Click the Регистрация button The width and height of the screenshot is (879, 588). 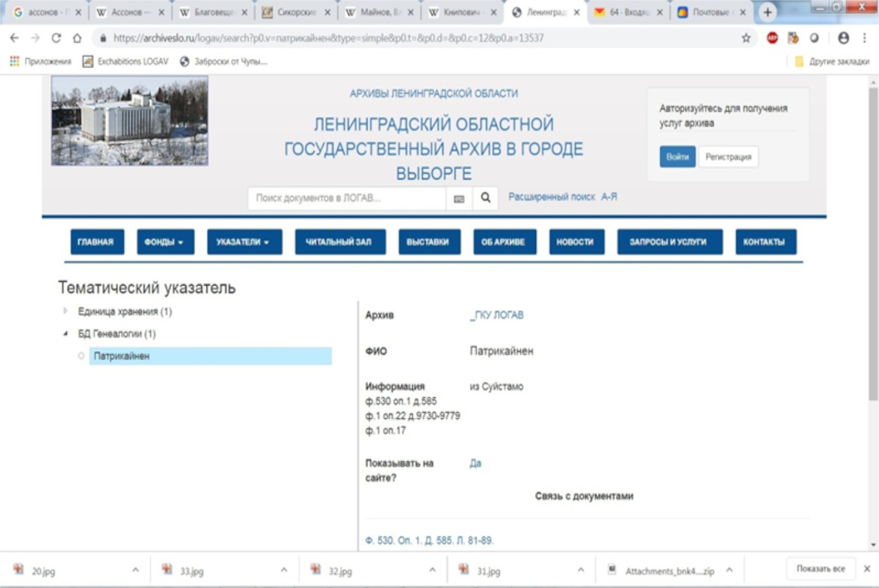728,157
